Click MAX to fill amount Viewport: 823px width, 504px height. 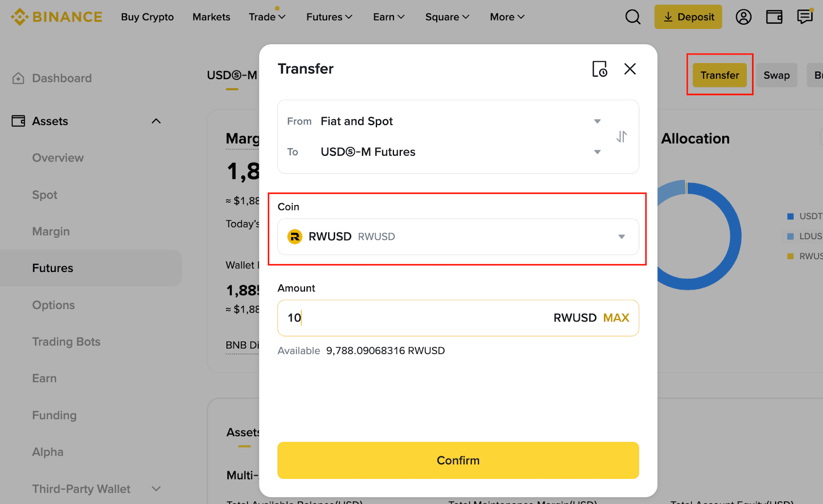616,318
